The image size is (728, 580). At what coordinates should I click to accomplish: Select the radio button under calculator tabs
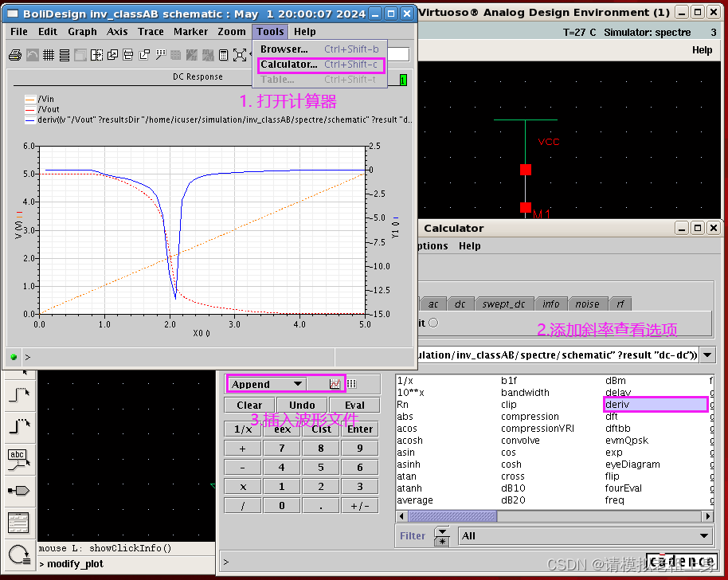[434, 323]
